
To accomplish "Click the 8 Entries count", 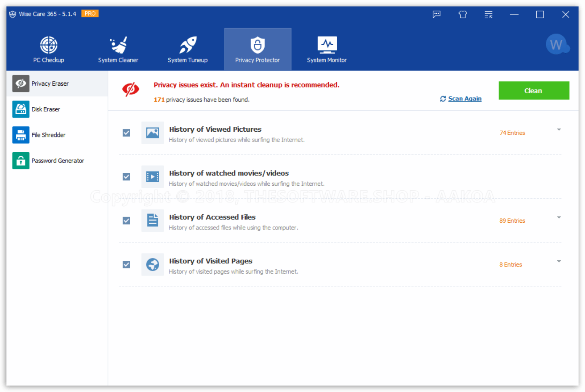I will 511,265.
